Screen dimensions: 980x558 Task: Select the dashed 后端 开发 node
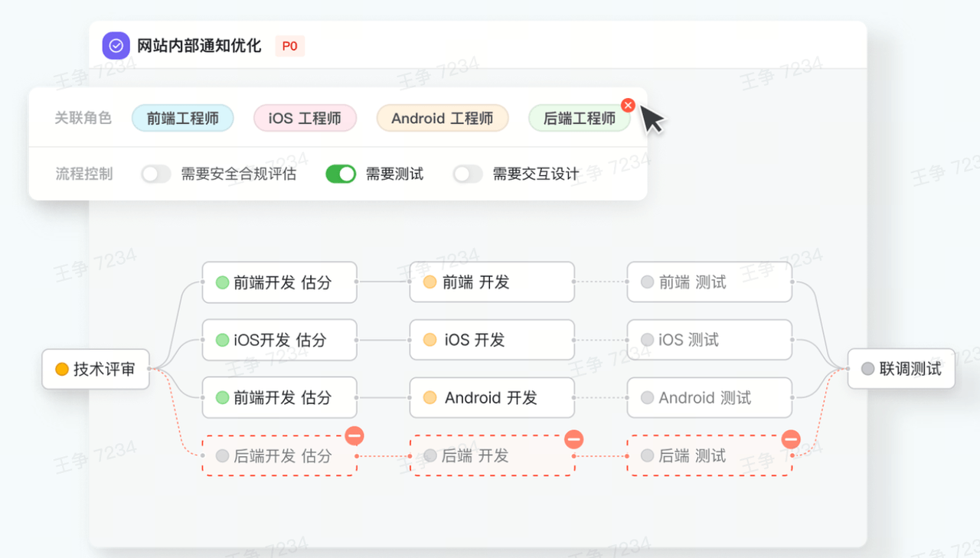pyautogui.click(x=492, y=455)
